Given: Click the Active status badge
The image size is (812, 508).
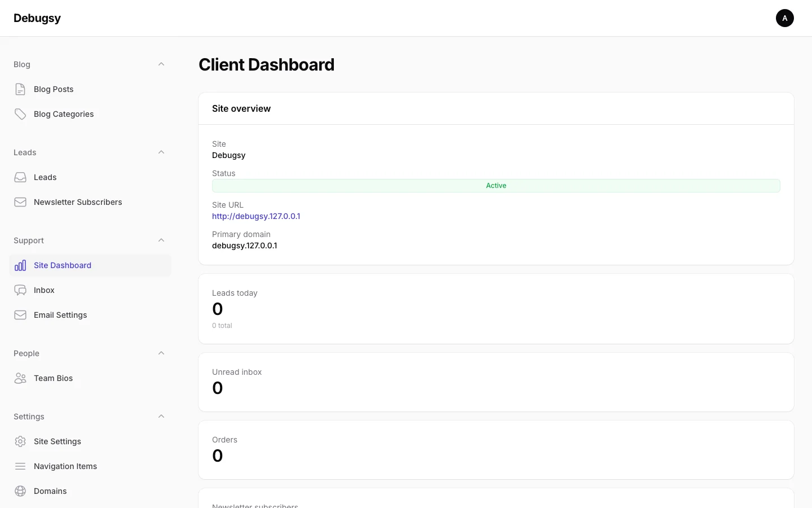Looking at the screenshot, I should point(496,186).
